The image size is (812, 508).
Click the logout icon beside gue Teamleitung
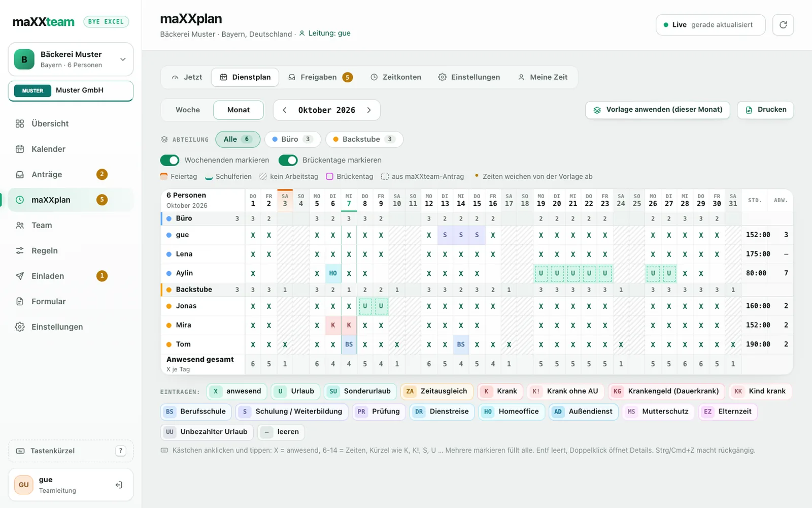119,485
